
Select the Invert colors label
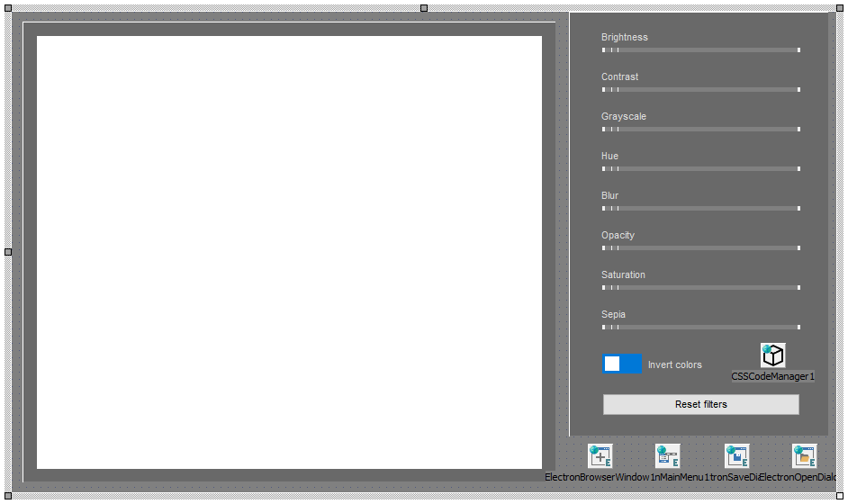675,365
